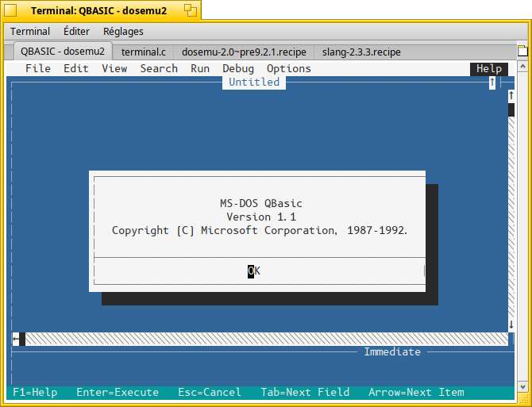Click QBasic editor horizontal scroll left arrow

coord(16,339)
